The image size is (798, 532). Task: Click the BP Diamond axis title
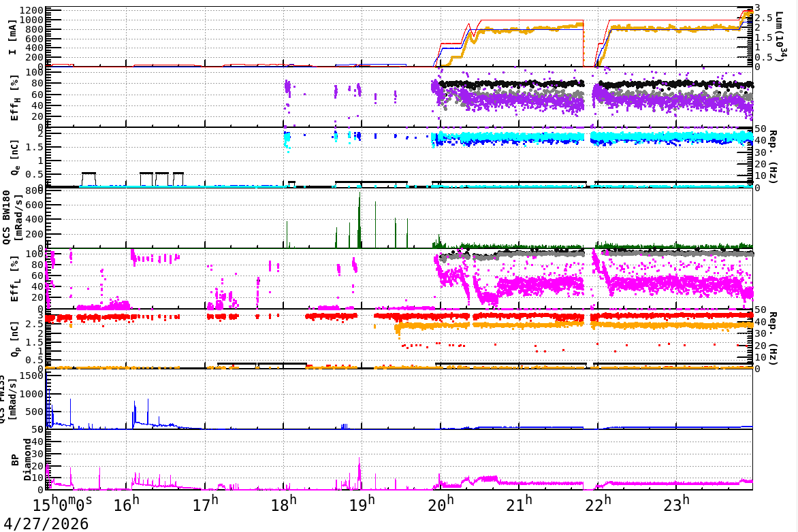pyautogui.click(x=21, y=460)
